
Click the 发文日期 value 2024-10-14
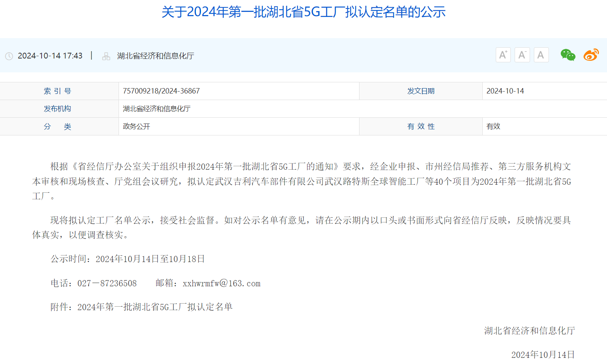click(505, 91)
